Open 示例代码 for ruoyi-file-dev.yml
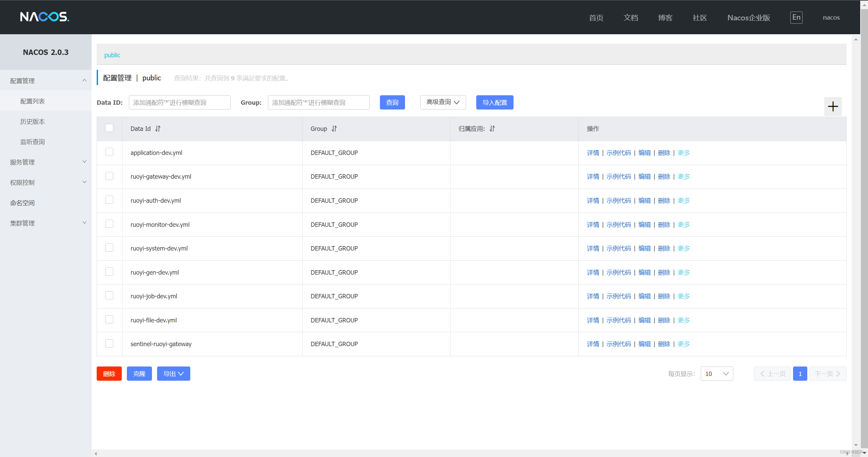This screenshot has height=457, width=868. pos(619,320)
